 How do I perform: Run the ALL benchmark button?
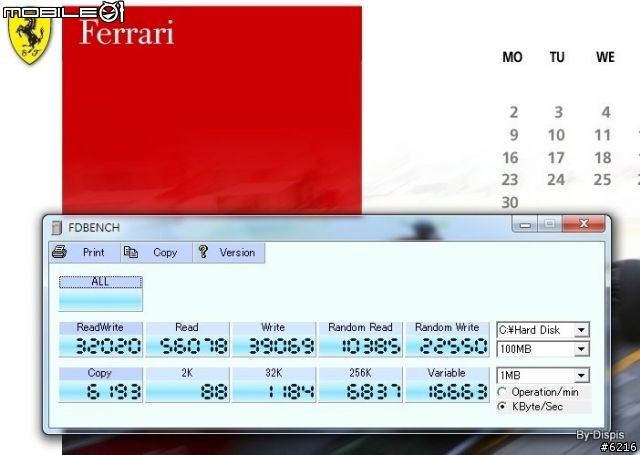pyautogui.click(x=100, y=293)
